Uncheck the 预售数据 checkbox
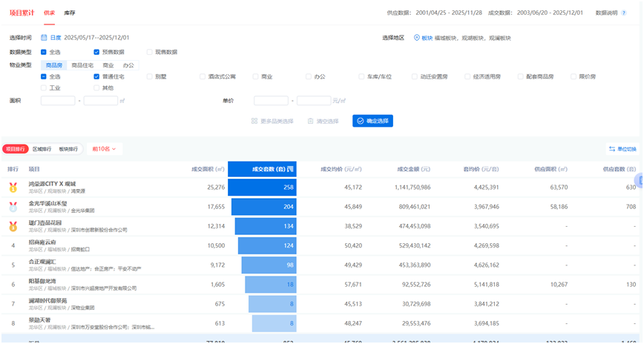644x344 pixels. click(96, 52)
